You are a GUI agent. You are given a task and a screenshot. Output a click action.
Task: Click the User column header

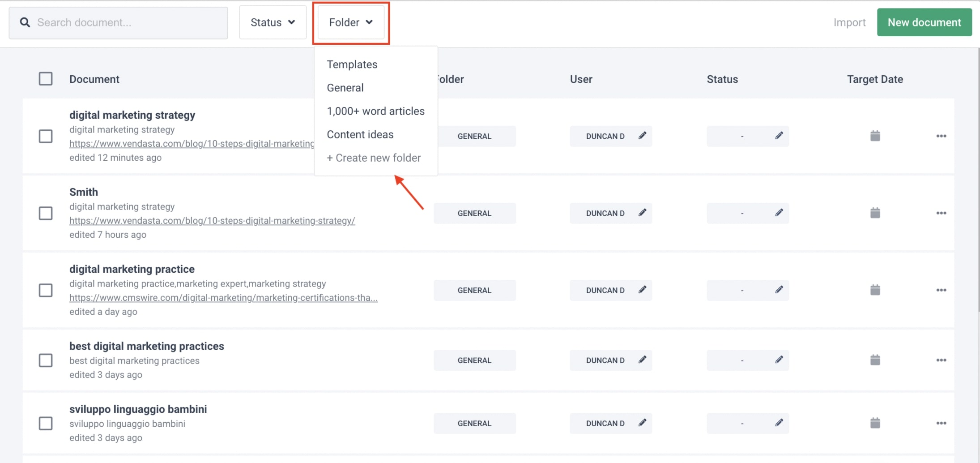(x=581, y=79)
